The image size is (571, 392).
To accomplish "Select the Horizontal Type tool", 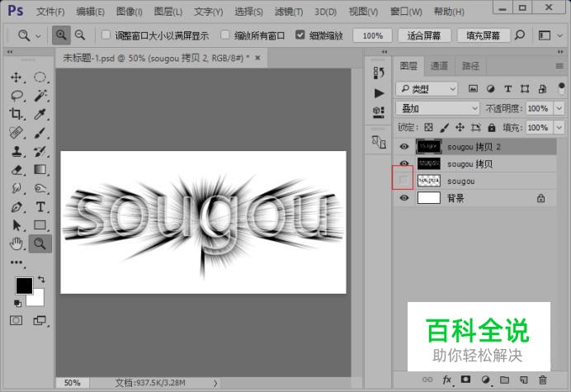I will tap(40, 207).
